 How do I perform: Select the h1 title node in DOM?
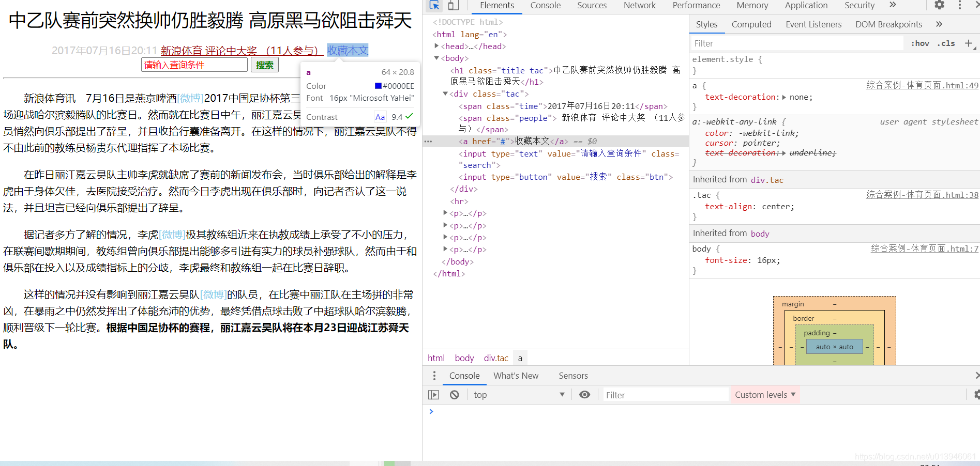pos(565,75)
